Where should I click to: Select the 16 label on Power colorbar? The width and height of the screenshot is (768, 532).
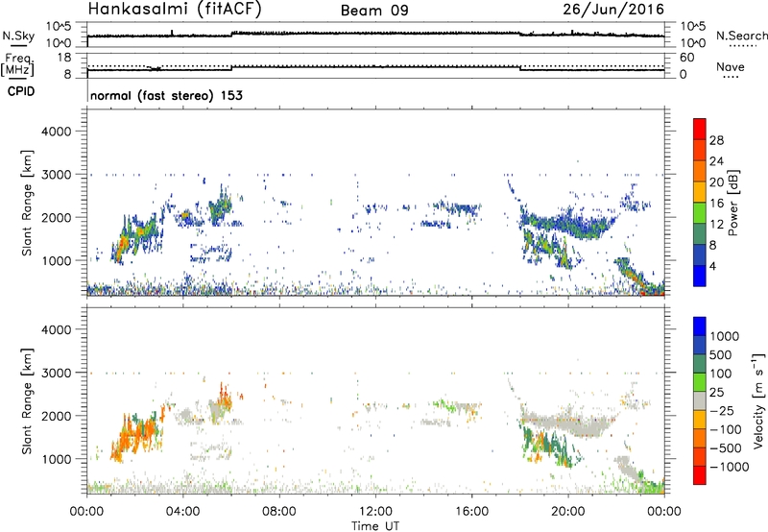point(716,204)
